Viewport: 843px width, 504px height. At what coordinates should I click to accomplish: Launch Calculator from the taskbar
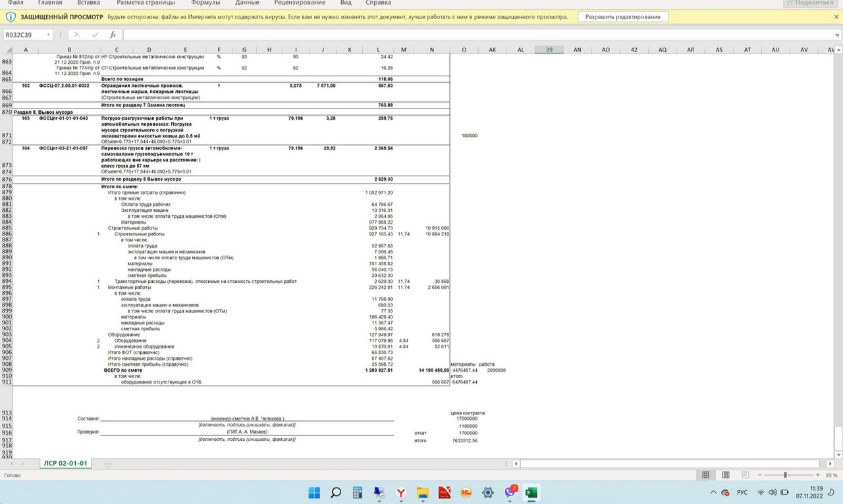(358, 492)
